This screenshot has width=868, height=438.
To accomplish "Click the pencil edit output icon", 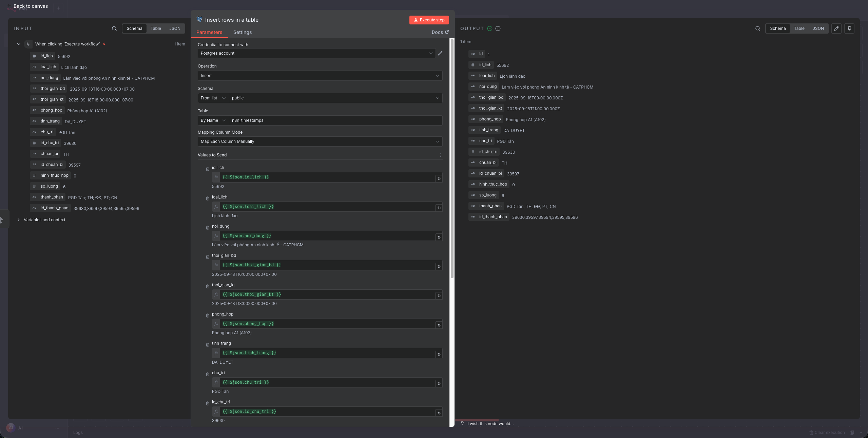I will [836, 28].
